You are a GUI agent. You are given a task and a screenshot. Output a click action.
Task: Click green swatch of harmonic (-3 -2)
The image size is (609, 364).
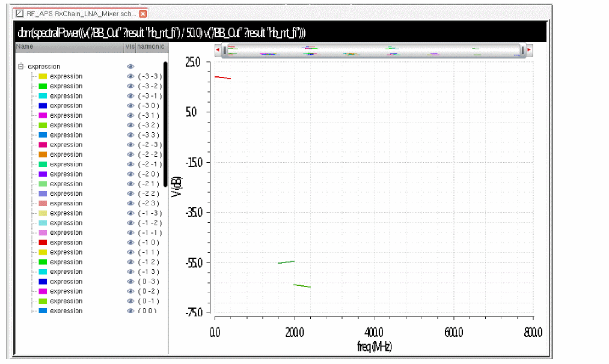point(43,86)
